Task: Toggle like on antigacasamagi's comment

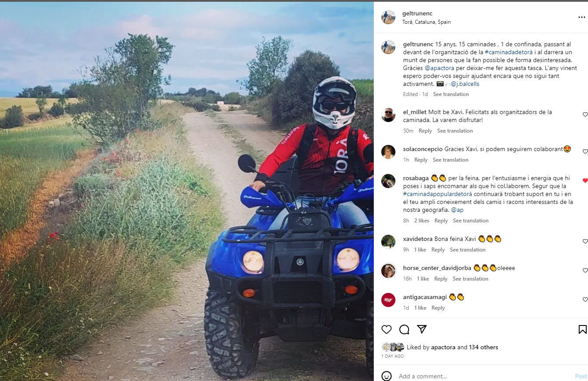Action: (x=585, y=300)
